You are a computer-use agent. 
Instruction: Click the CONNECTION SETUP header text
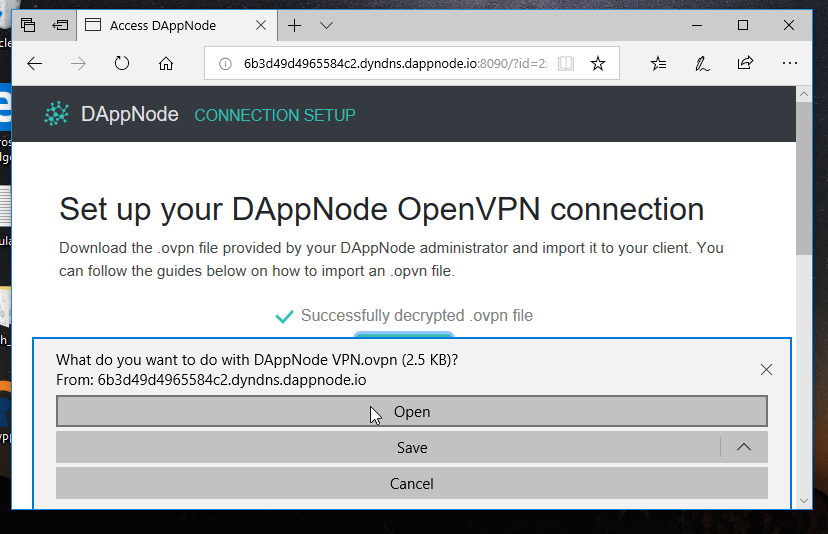point(275,115)
